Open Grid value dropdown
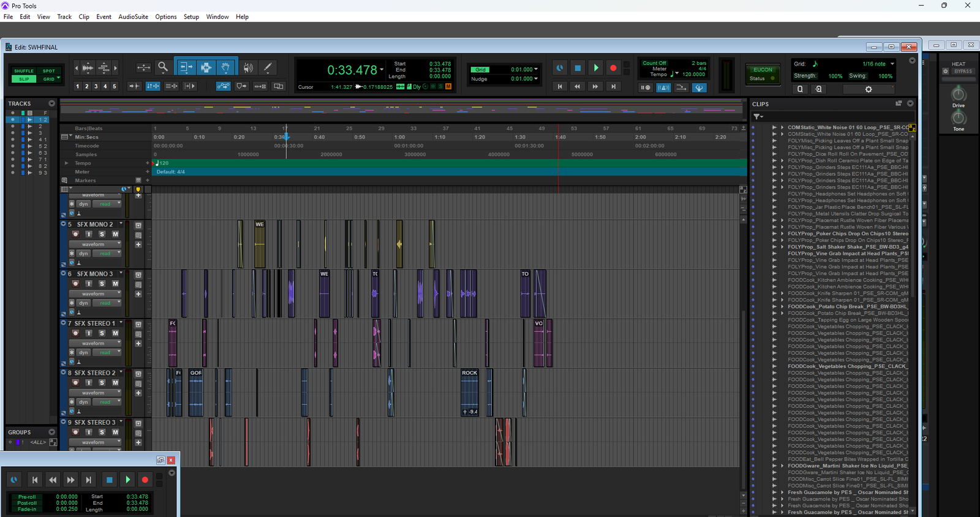The image size is (980, 517). [536, 69]
